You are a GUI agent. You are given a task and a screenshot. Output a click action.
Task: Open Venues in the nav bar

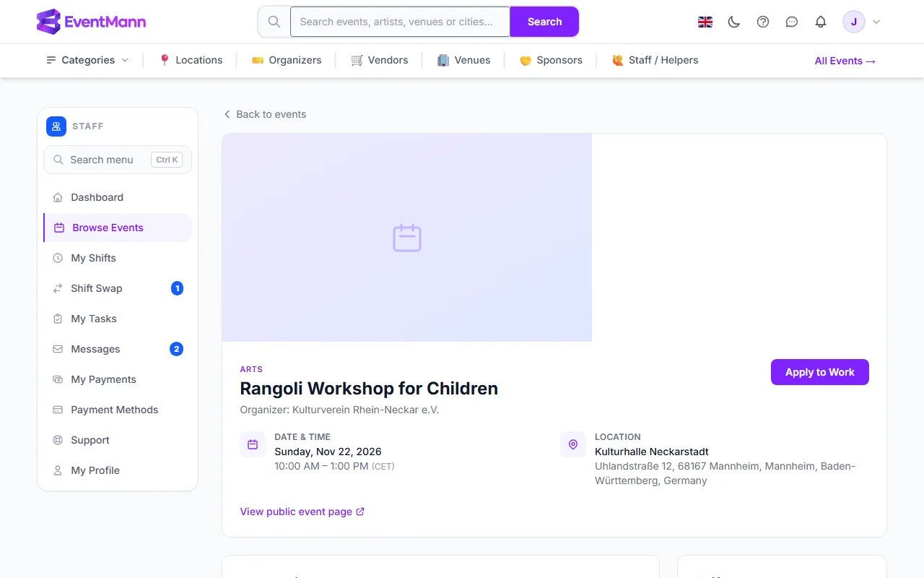(x=464, y=60)
